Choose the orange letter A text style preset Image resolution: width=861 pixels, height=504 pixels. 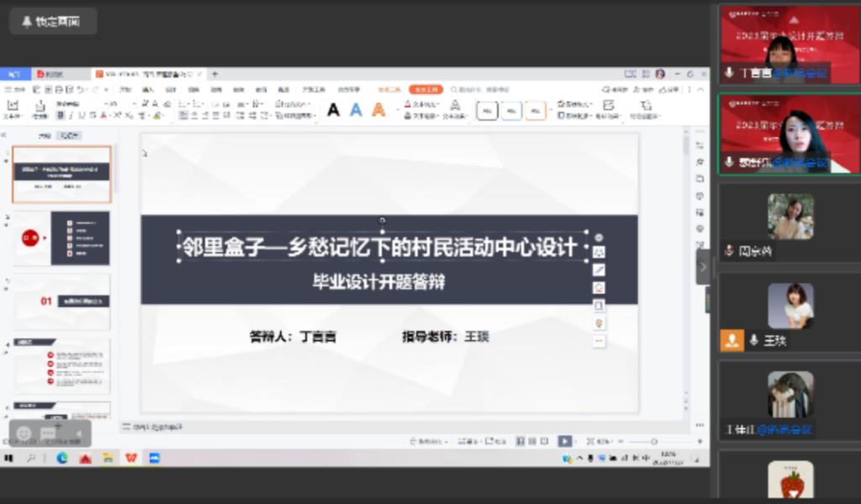click(x=378, y=110)
